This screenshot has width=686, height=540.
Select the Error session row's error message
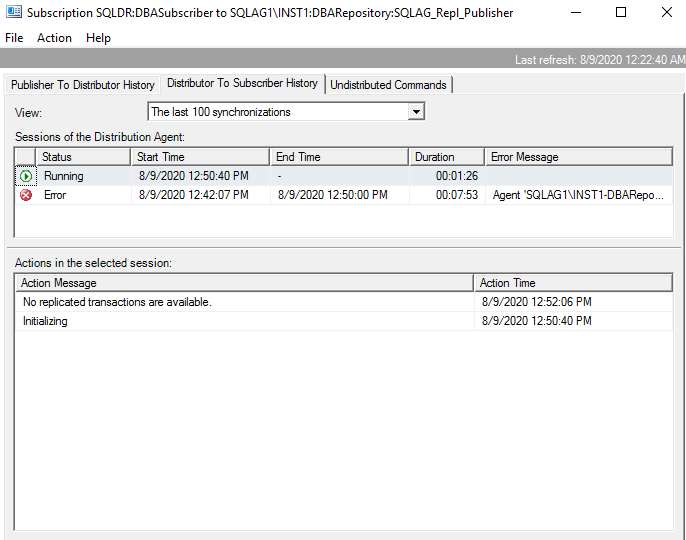pyautogui.click(x=578, y=195)
